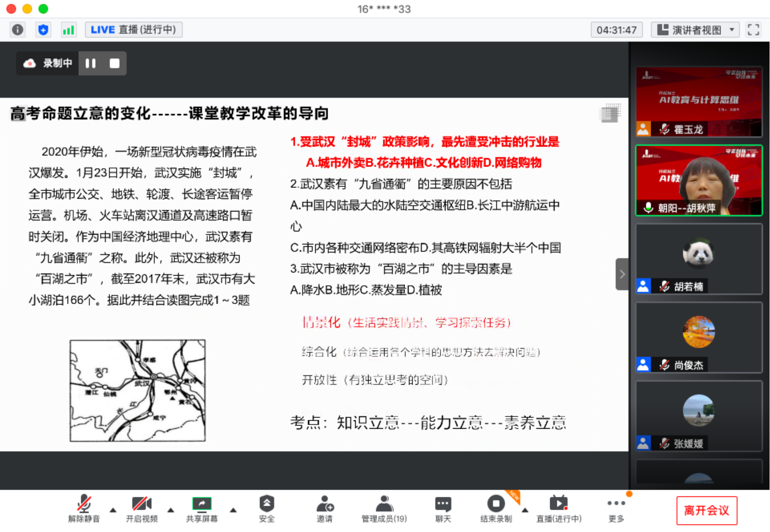Open the 邀请 invite participants icon
The image size is (770, 532).
point(324,508)
